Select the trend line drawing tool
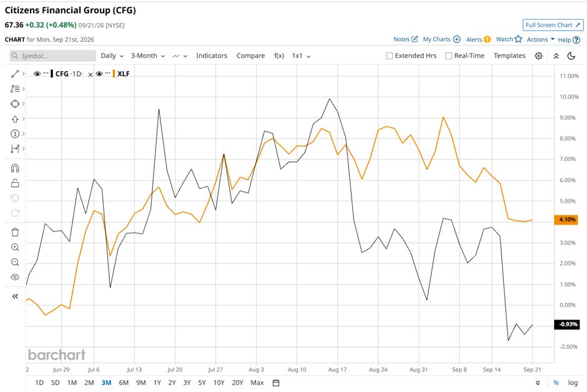 (x=15, y=74)
